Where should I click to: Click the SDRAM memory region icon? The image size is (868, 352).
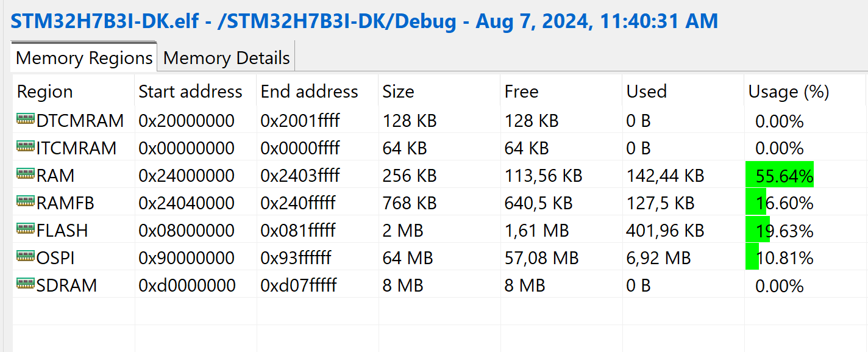[26, 284]
